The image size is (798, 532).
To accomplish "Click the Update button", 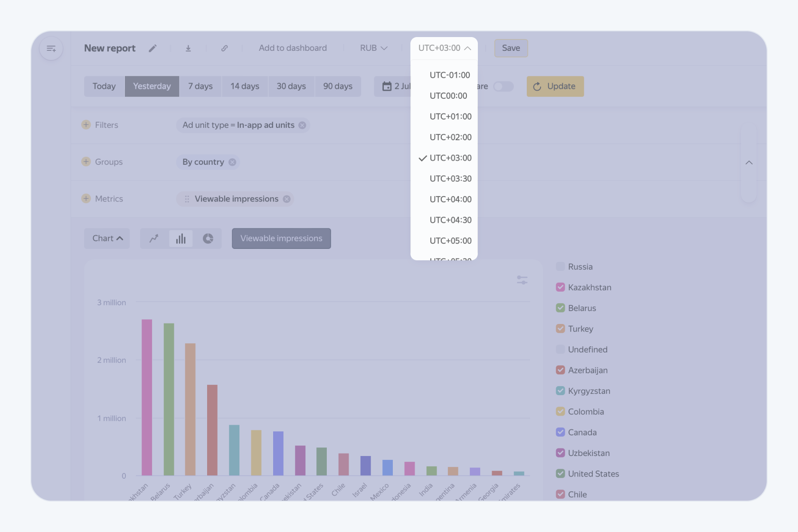I will point(555,86).
